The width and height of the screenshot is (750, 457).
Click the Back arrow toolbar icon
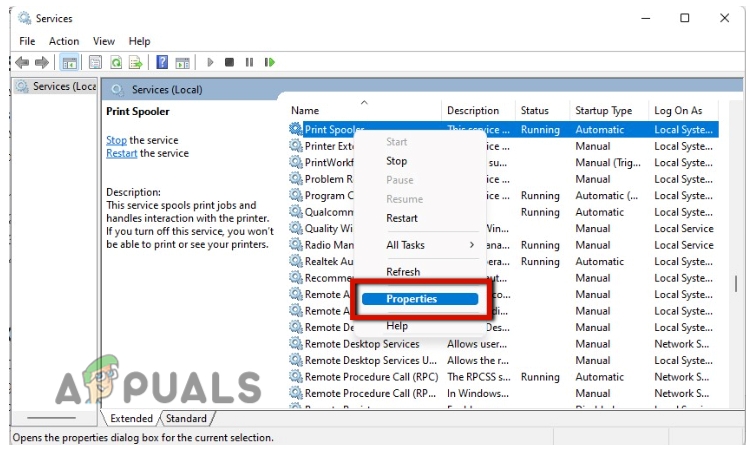click(22, 62)
